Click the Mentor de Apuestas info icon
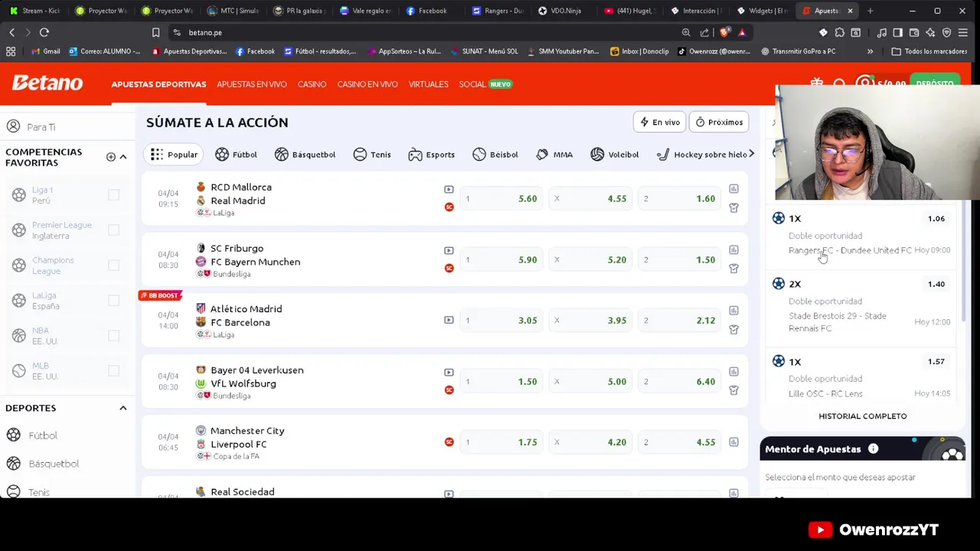 point(873,449)
